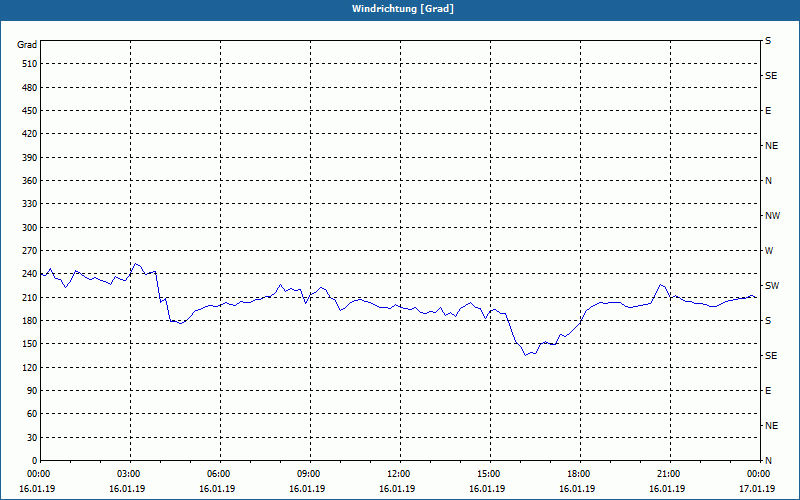The height and width of the screenshot is (500, 800).
Task: Select the 60 degree axis label
Action: pos(32,414)
